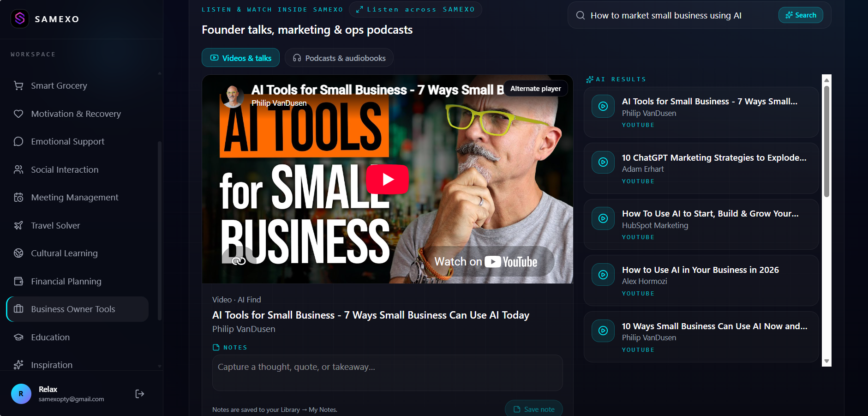Viewport: 868px width, 416px height.
Task: Play icon for How to Use AI 2026
Action: 603,275
